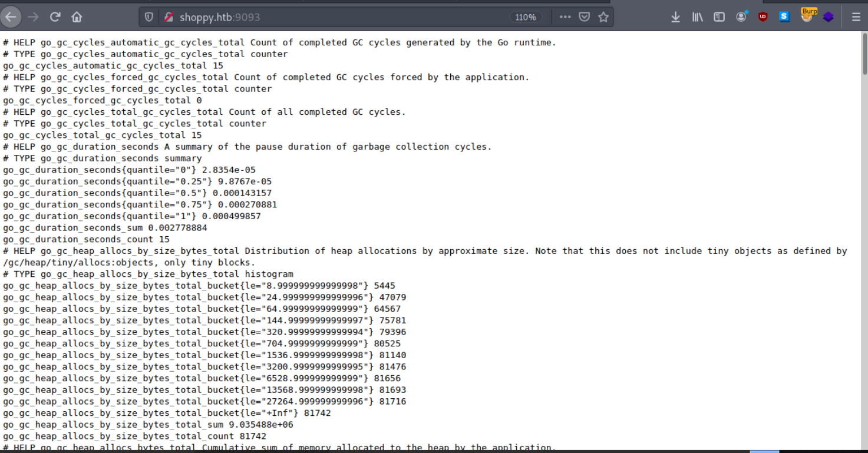Reload the shoppy.htb metrics page
This screenshot has height=453, width=868.
pyautogui.click(x=55, y=16)
